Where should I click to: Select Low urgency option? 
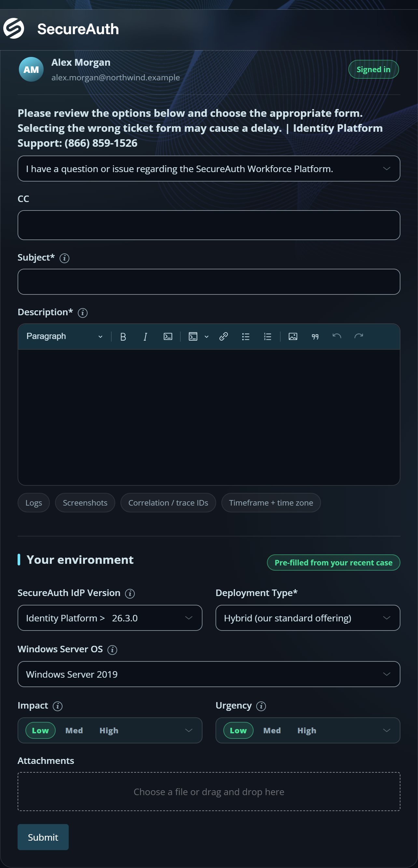pyautogui.click(x=238, y=730)
